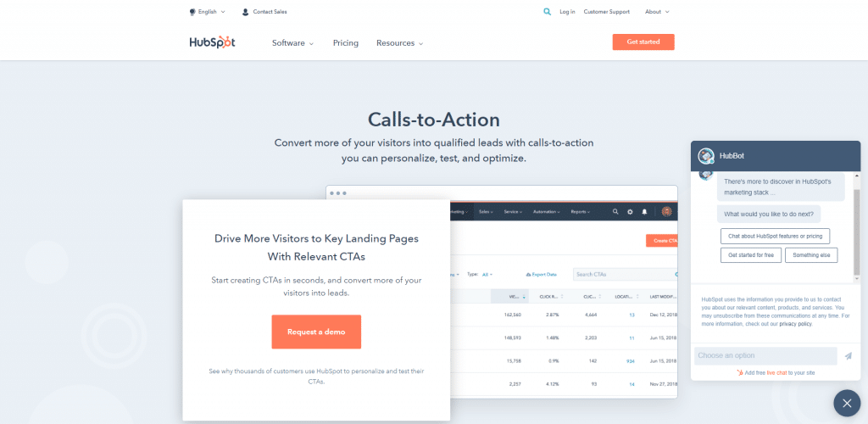Open the English language dropdown
The width and height of the screenshot is (868, 424).
208,12
